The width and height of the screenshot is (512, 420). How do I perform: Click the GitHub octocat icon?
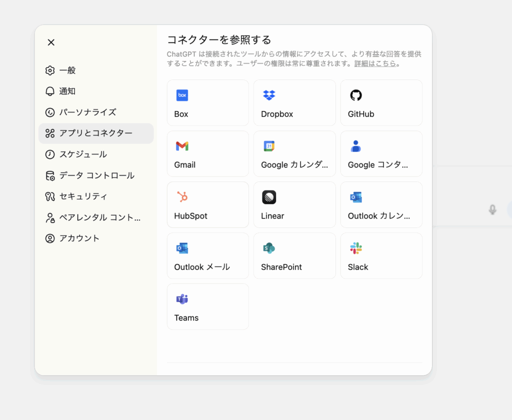(356, 95)
